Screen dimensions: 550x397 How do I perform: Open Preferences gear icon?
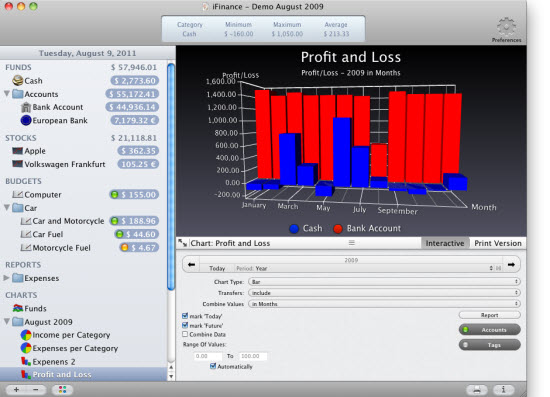pos(506,27)
